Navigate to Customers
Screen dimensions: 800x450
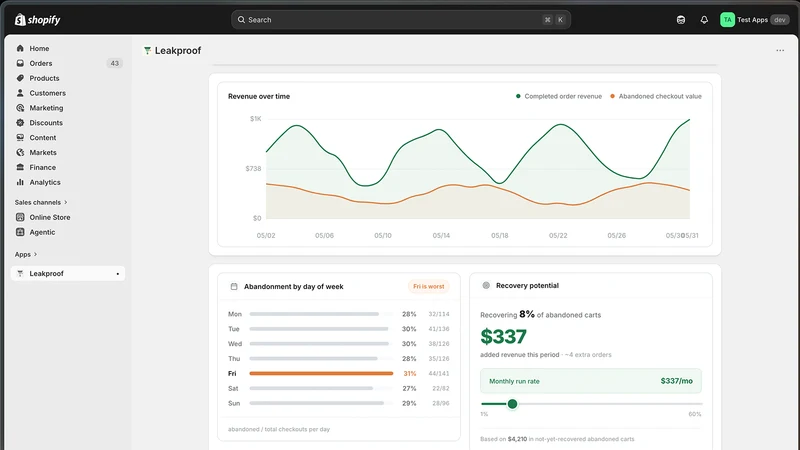click(x=47, y=93)
